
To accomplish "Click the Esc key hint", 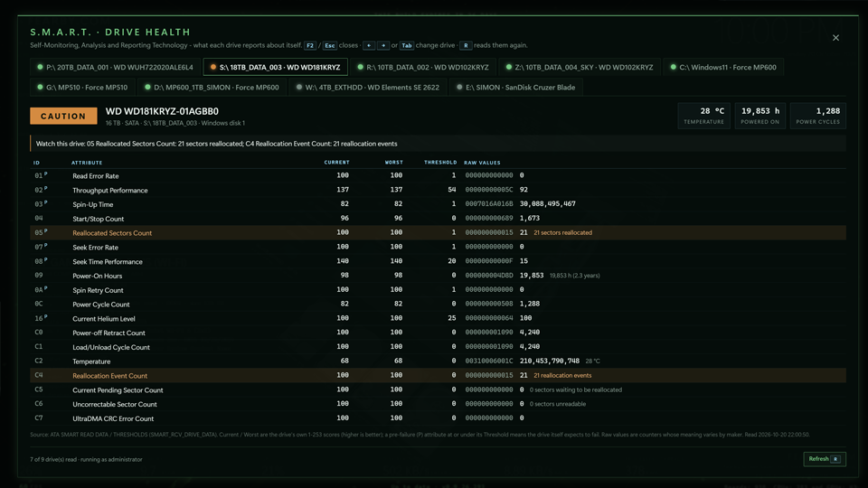I will (x=330, y=45).
